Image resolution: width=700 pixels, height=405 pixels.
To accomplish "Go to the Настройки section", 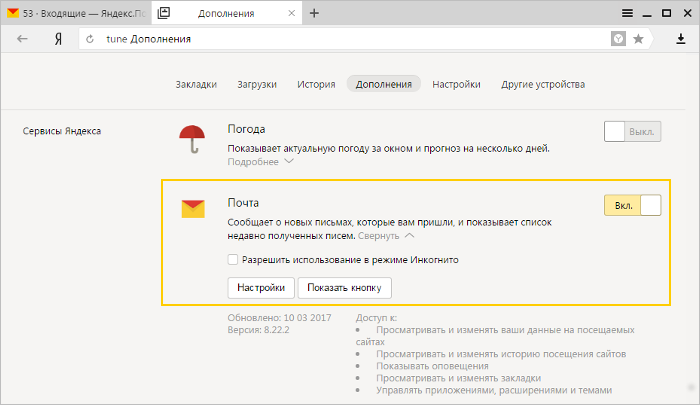I will point(456,84).
